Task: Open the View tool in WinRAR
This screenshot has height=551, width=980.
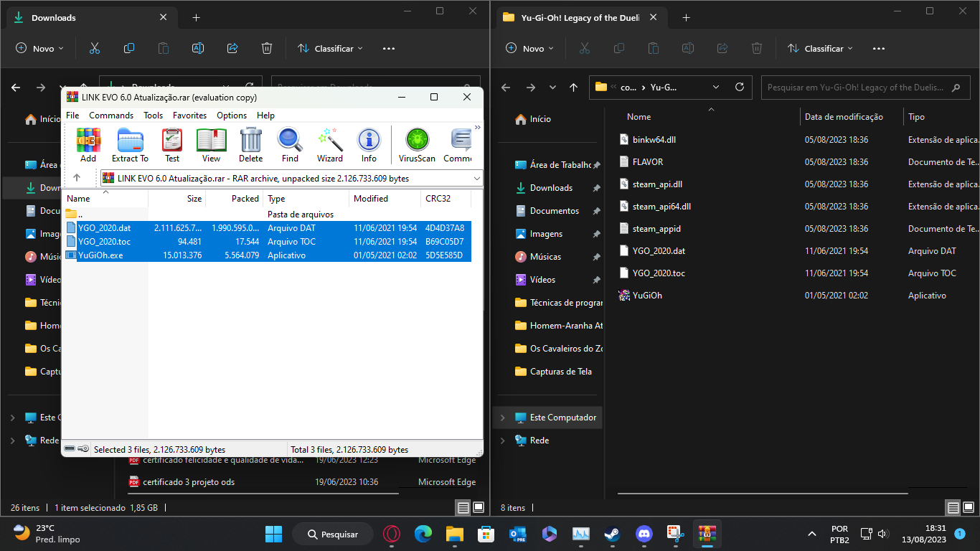Action: click(x=211, y=145)
